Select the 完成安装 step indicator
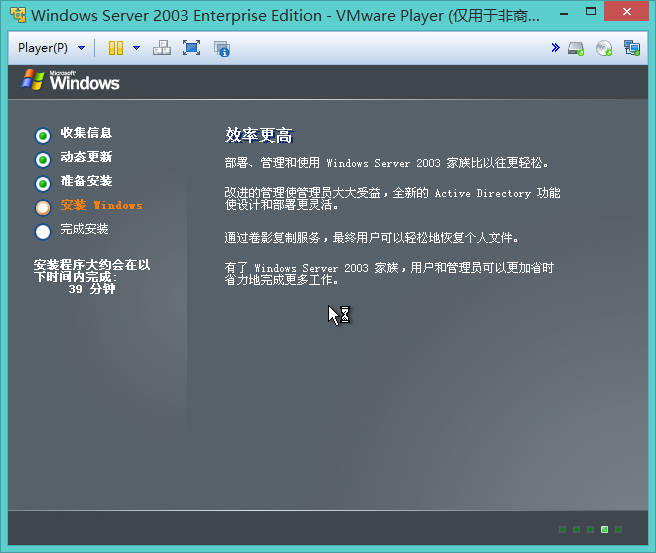Viewport: 656px width, 553px height. [x=43, y=232]
